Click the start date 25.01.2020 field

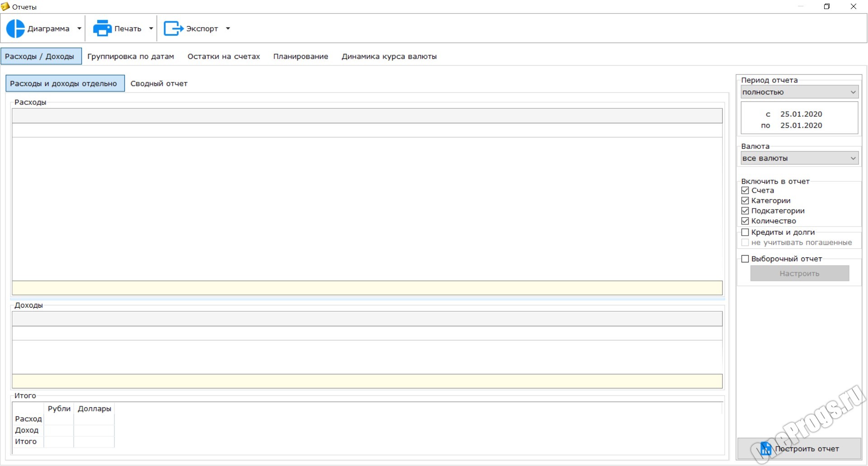[801, 114]
